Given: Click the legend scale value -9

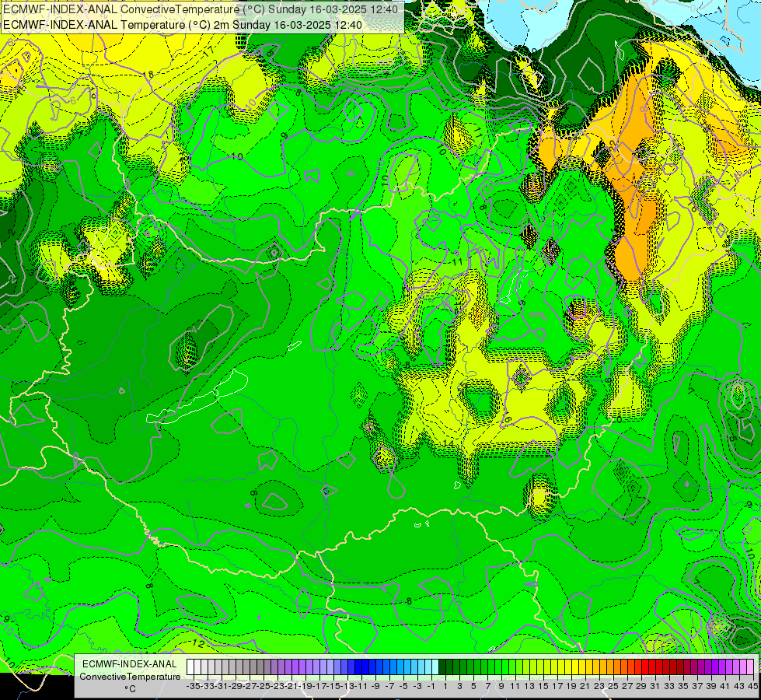Looking at the screenshot, I should (375, 686).
